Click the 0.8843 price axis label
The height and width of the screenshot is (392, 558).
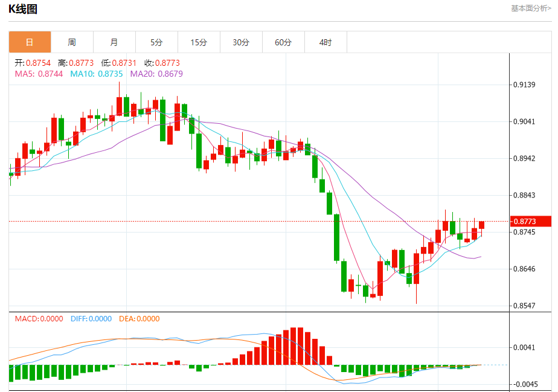click(524, 195)
